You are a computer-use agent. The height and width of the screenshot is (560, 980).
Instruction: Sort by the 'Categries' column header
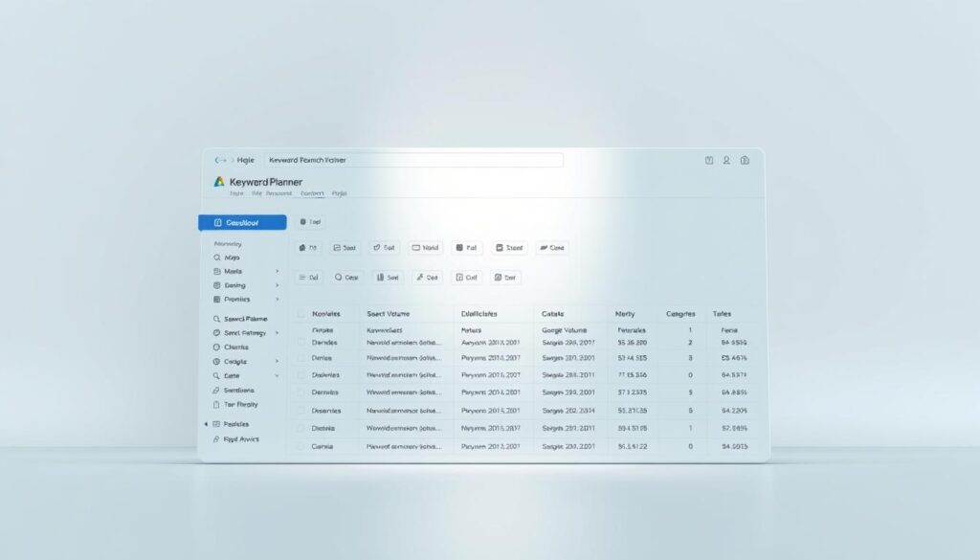coord(680,314)
